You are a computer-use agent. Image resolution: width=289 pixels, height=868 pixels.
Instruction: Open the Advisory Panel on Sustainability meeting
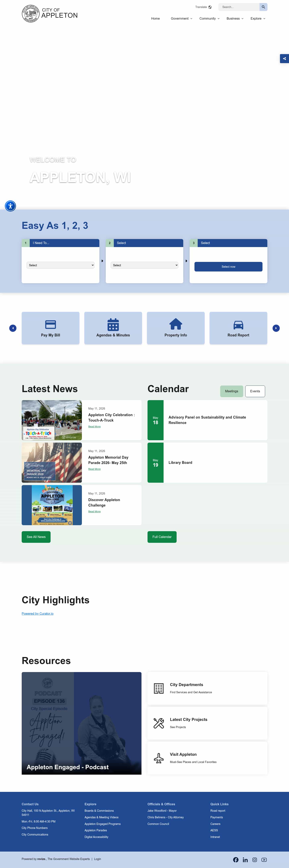tap(207, 420)
